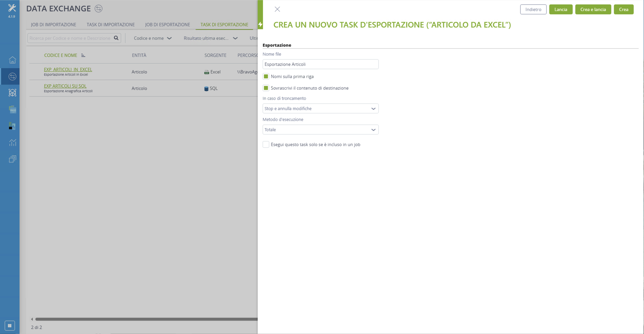Screen dimensions: 644x334
Task: Click the Lancia button
Action: pos(561,10)
